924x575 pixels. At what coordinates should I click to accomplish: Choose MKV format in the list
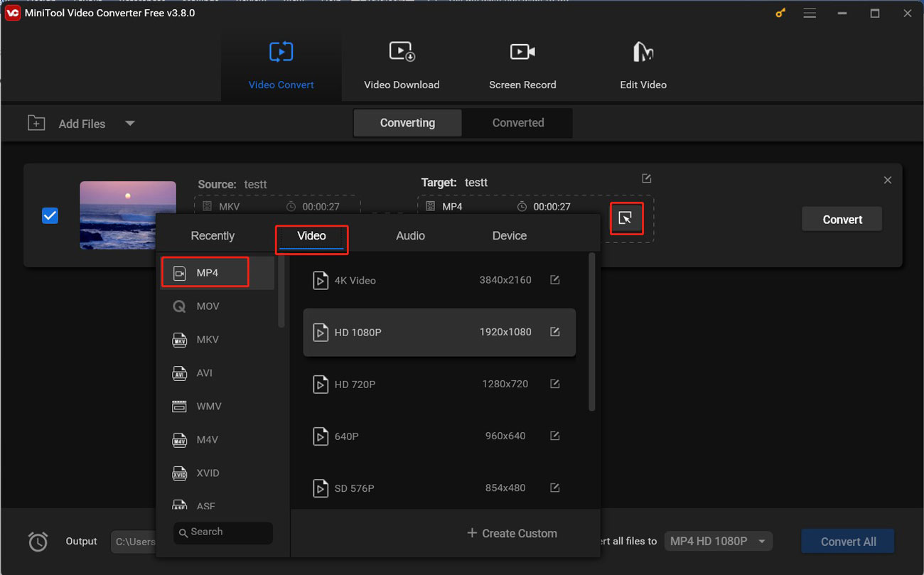pyautogui.click(x=217, y=340)
